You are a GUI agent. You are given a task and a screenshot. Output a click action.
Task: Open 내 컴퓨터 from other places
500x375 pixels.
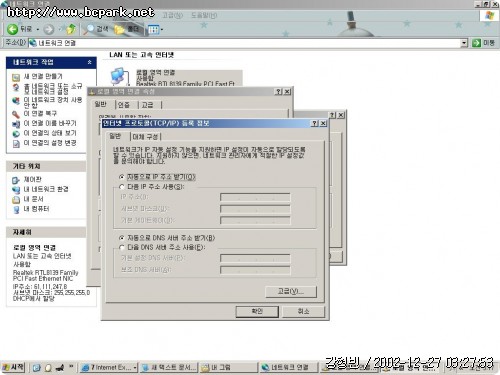coord(36,209)
